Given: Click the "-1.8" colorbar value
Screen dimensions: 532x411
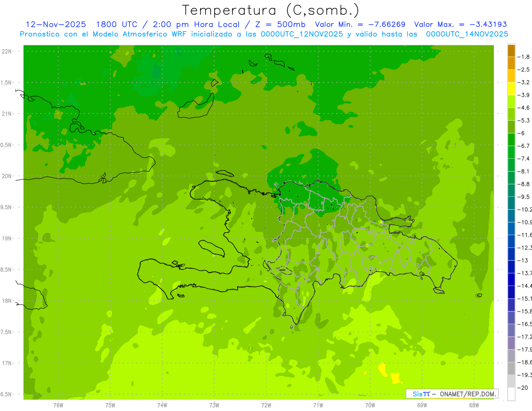Looking at the screenshot, I should (x=524, y=57).
